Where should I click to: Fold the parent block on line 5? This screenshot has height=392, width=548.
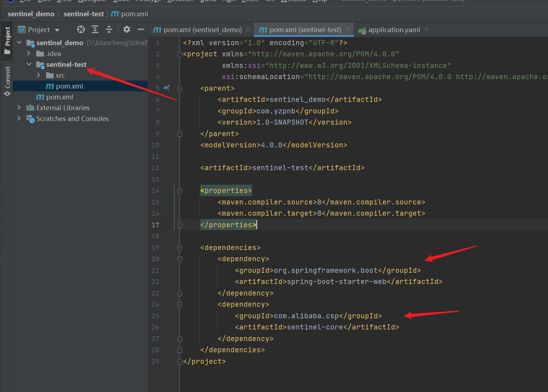click(180, 89)
